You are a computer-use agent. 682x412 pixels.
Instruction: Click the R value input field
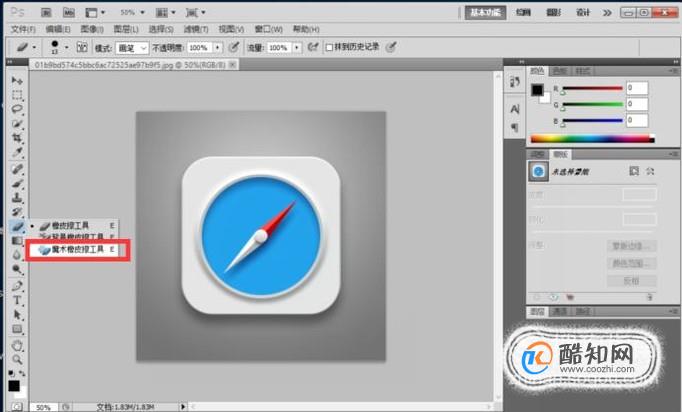[x=637, y=88]
